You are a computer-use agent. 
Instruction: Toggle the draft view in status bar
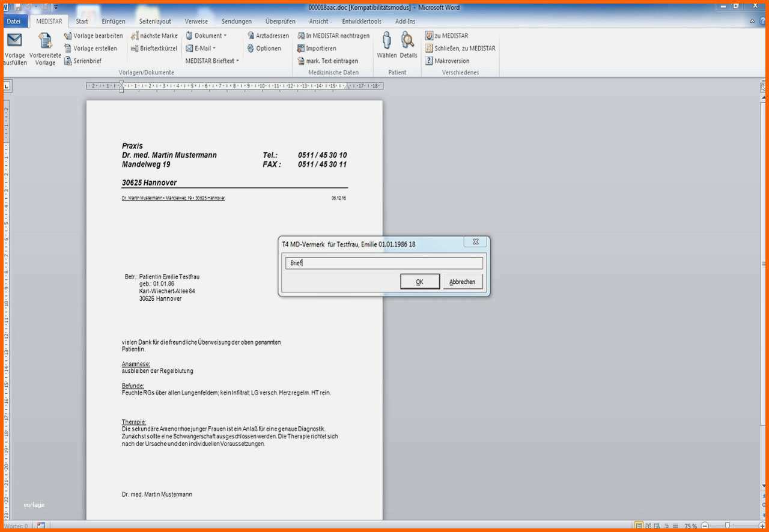675,526
